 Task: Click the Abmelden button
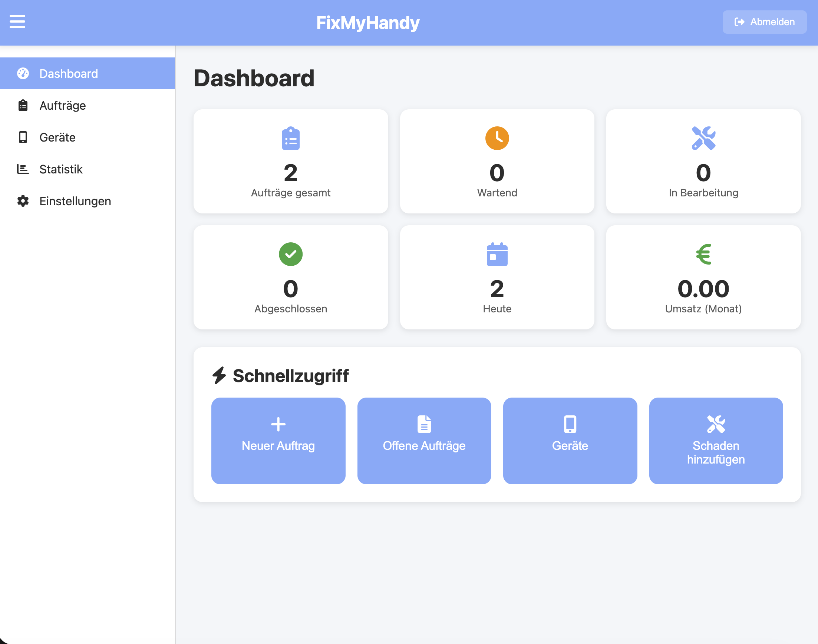coord(764,22)
